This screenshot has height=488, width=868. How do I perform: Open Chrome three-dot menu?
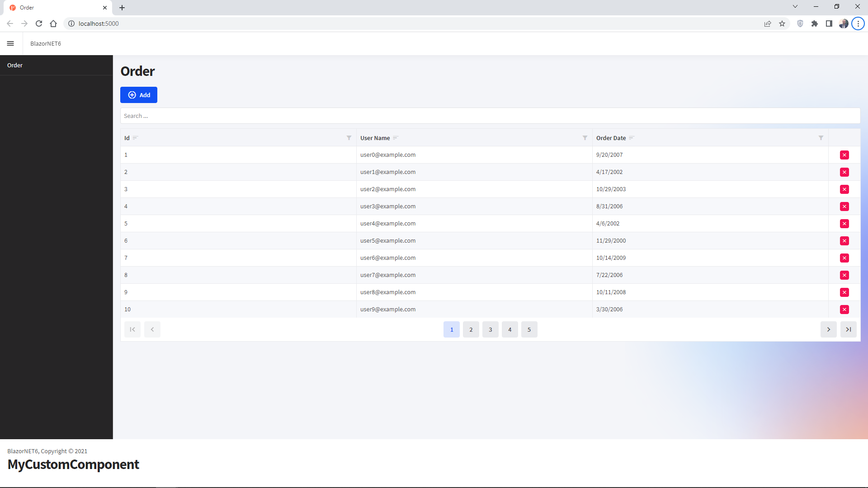858,23
